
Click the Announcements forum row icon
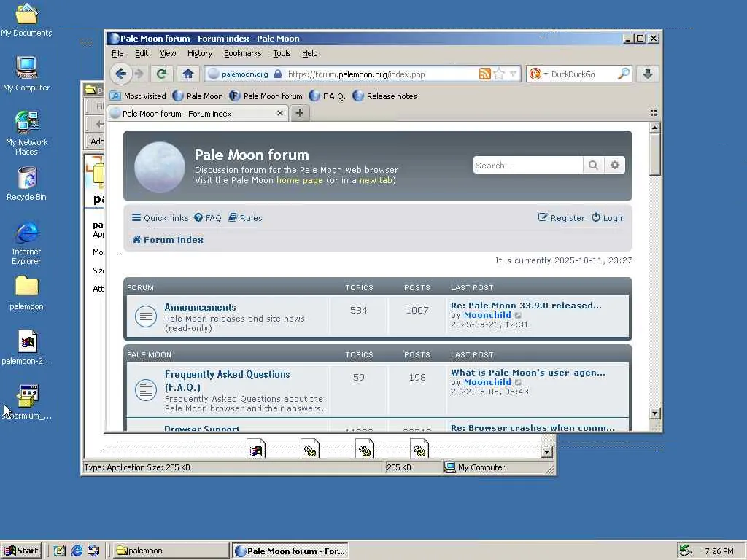tap(146, 316)
